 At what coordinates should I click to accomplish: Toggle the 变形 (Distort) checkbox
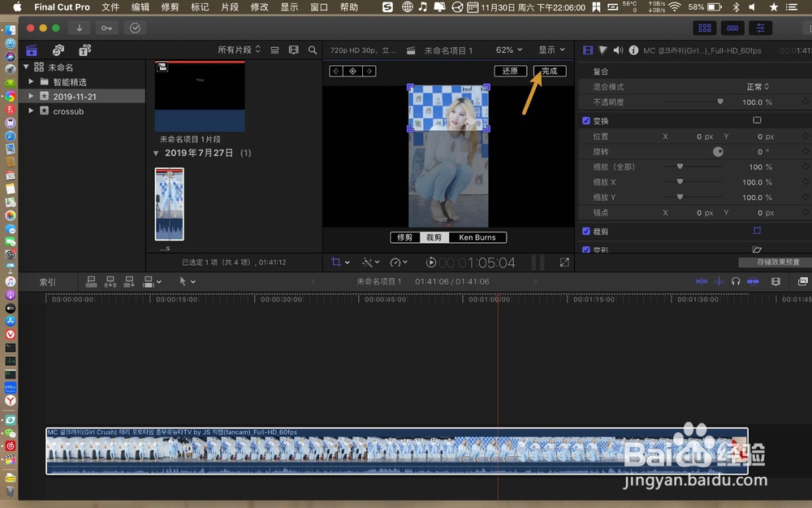point(586,249)
